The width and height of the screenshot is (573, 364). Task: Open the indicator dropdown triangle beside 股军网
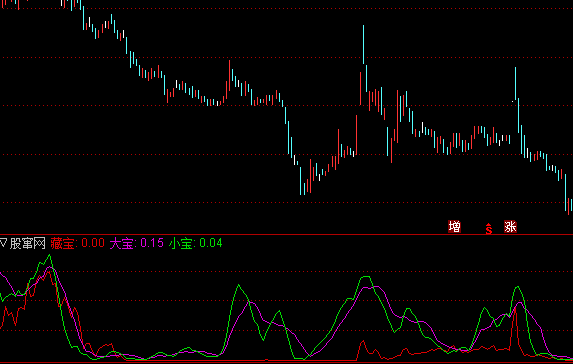[x=3, y=243]
